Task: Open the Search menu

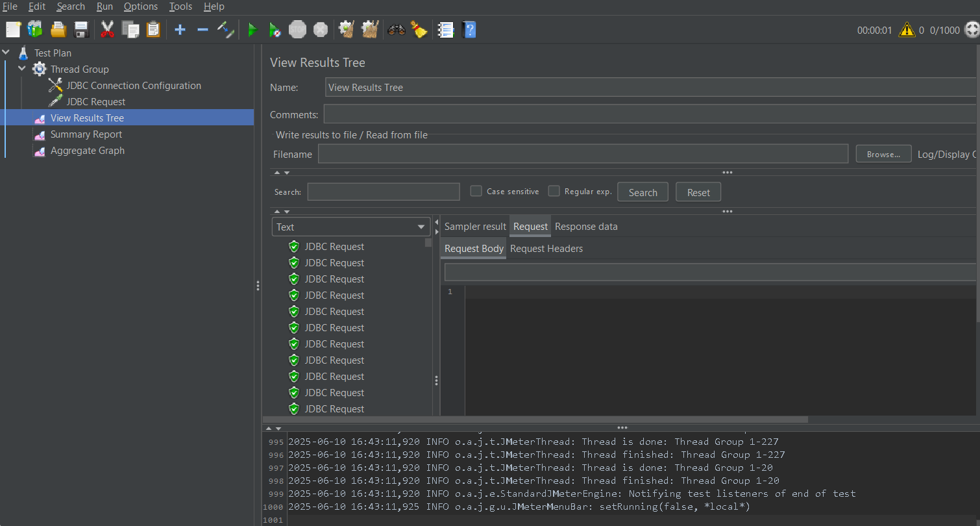Action: 71,6
